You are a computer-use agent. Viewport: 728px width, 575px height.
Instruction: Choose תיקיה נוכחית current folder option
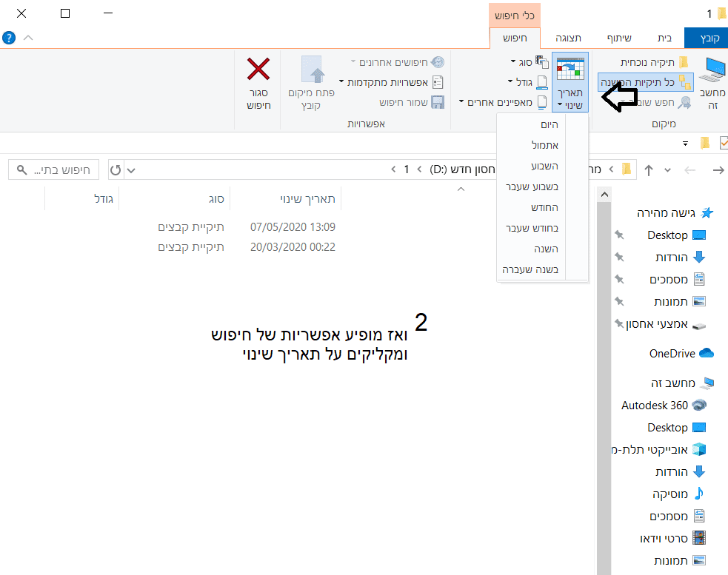(654, 62)
